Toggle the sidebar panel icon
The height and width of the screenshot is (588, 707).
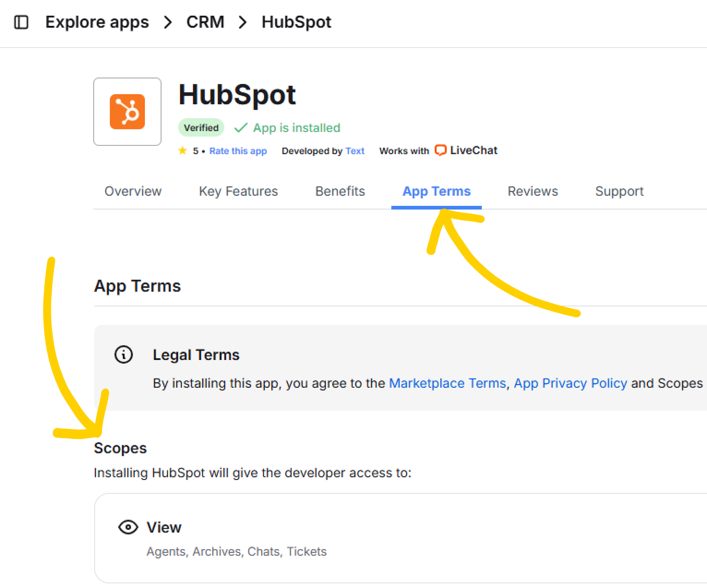point(21,22)
